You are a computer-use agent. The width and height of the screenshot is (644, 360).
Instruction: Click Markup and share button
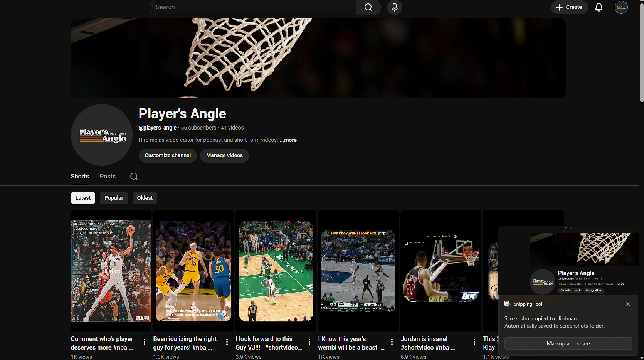coord(568,343)
